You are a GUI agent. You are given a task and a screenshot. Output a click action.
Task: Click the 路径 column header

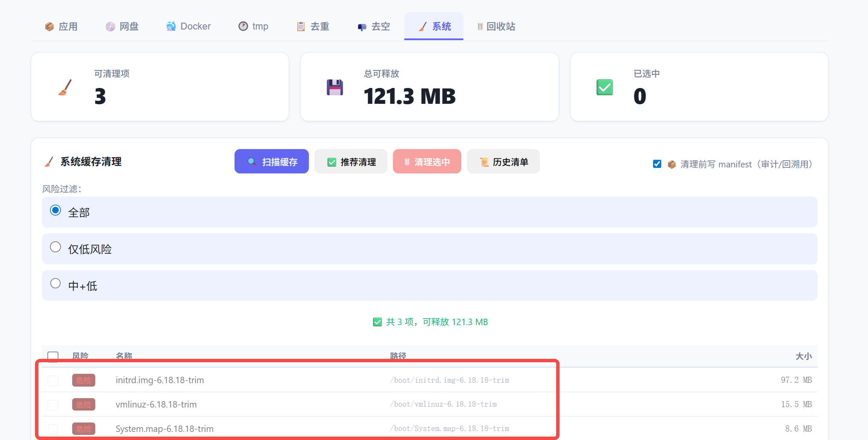pyautogui.click(x=398, y=356)
